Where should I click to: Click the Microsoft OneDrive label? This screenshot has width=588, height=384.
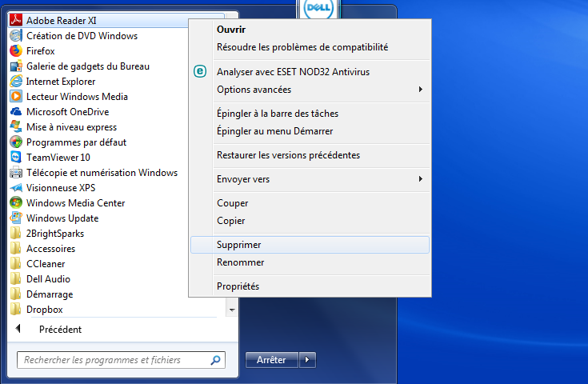tap(67, 112)
